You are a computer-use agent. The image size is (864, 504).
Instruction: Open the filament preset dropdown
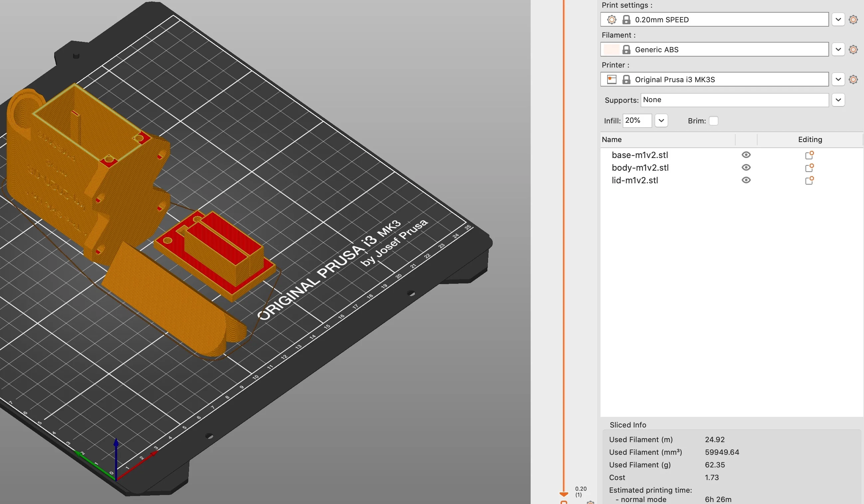[838, 49]
